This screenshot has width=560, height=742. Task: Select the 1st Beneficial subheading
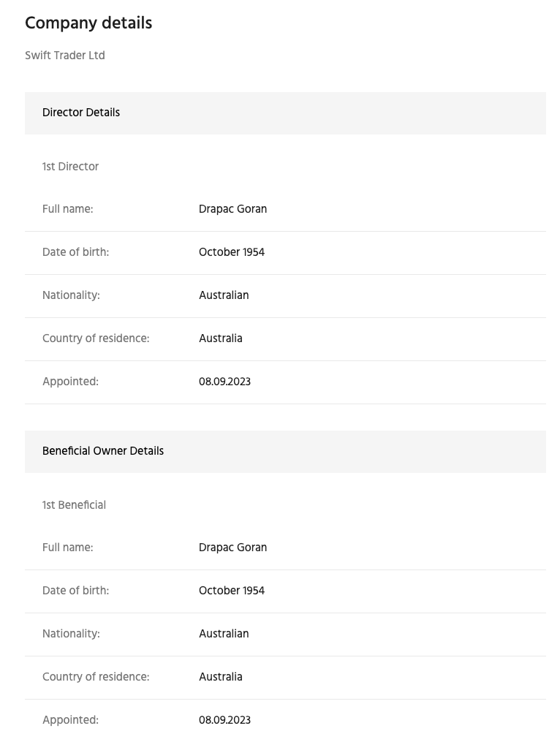[x=75, y=505]
